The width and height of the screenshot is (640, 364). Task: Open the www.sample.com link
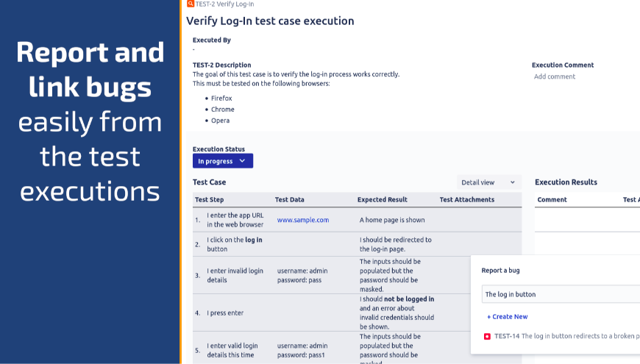303,220
